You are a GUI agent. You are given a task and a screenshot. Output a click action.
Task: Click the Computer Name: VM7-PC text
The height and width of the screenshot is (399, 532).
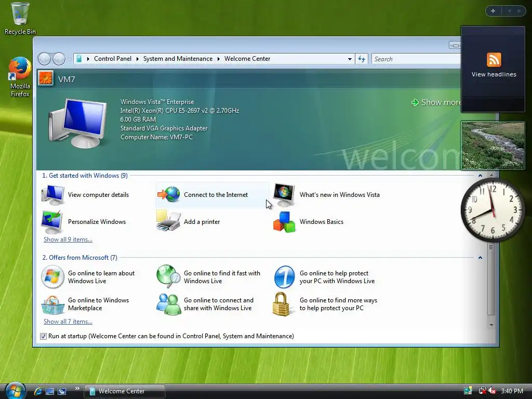click(x=156, y=137)
